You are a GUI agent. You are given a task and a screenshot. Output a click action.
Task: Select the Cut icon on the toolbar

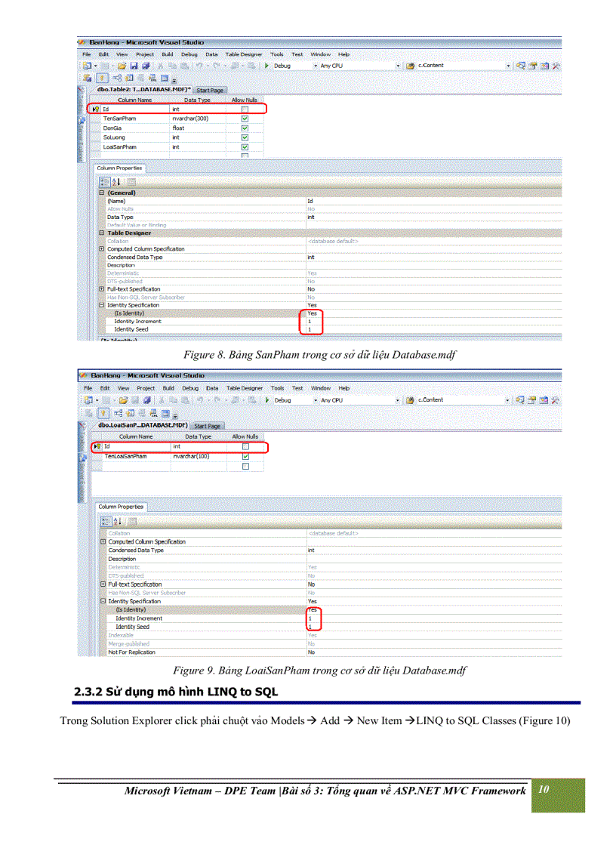coord(160,66)
